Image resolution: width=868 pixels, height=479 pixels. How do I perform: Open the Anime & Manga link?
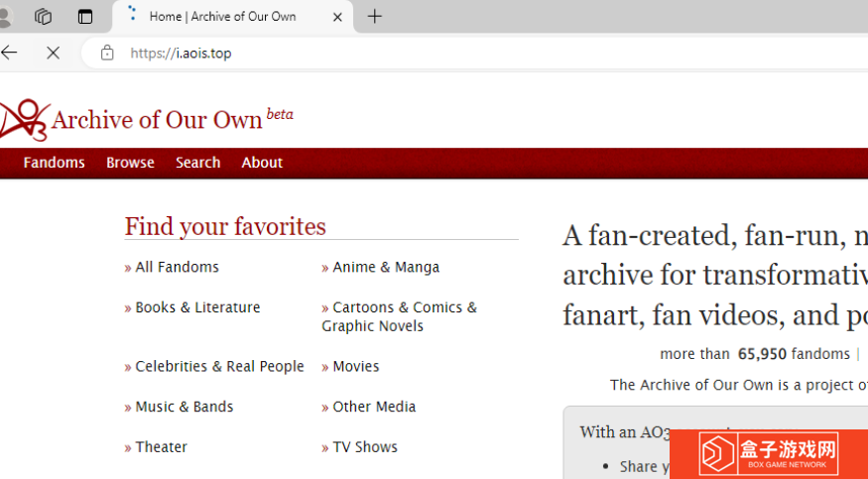[386, 267]
